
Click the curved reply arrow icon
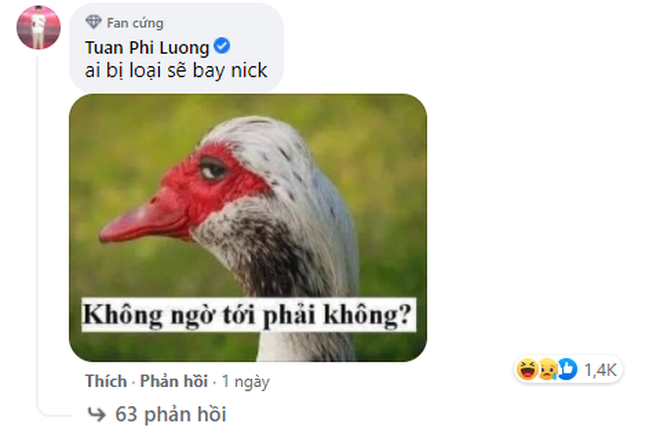[96, 414]
